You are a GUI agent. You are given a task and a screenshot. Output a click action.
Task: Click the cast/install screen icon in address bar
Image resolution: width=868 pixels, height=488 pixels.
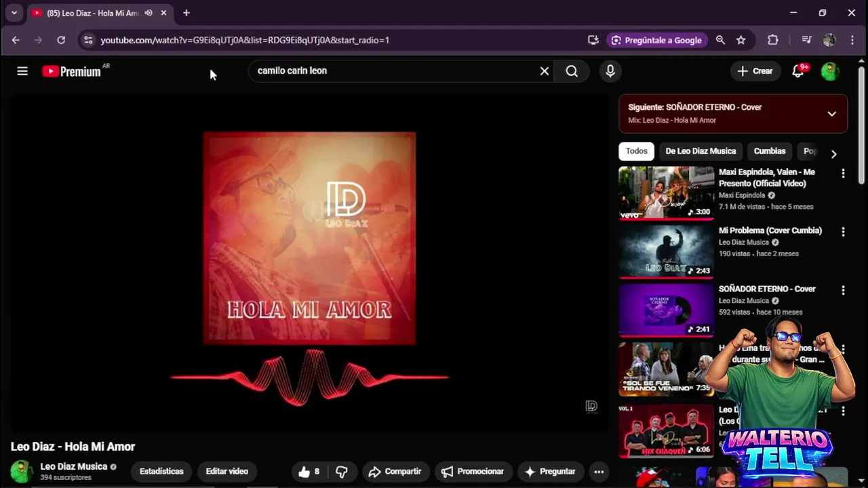pos(593,40)
